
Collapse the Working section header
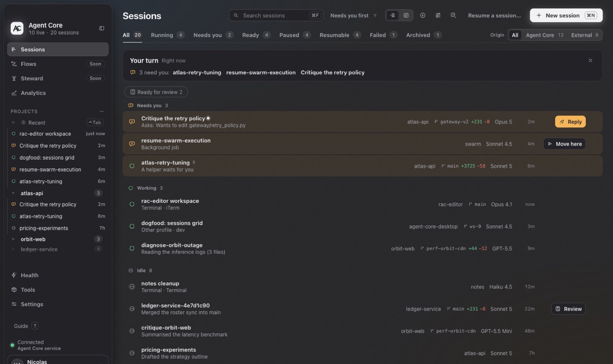click(145, 188)
